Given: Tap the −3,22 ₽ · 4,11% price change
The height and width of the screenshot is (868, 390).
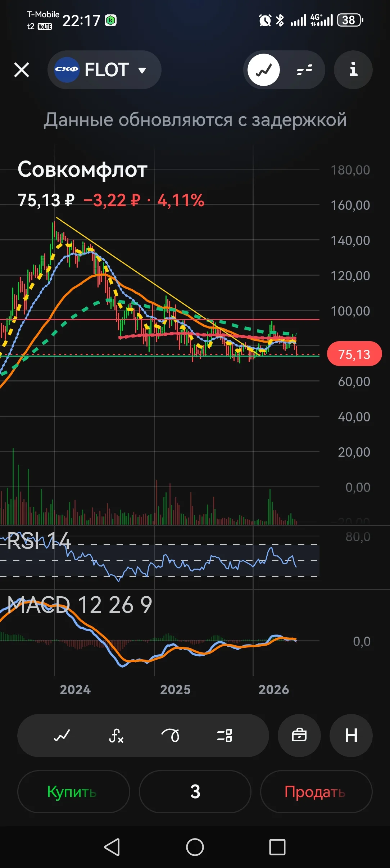Looking at the screenshot, I should click(144, 200).
